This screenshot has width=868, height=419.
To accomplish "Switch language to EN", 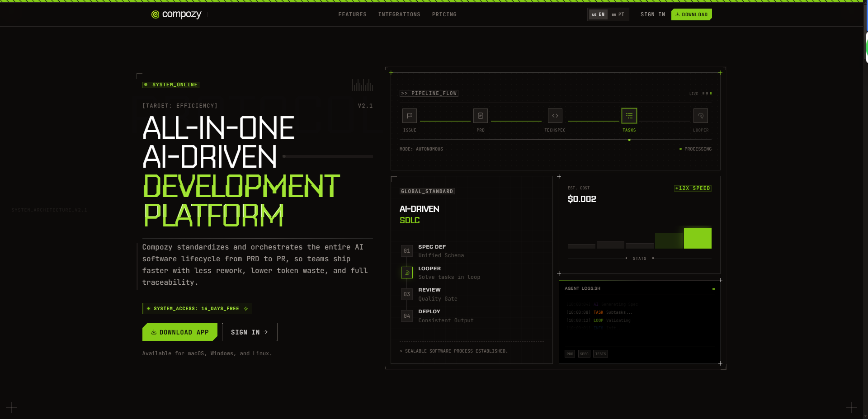I will click(x=598, y=14).
